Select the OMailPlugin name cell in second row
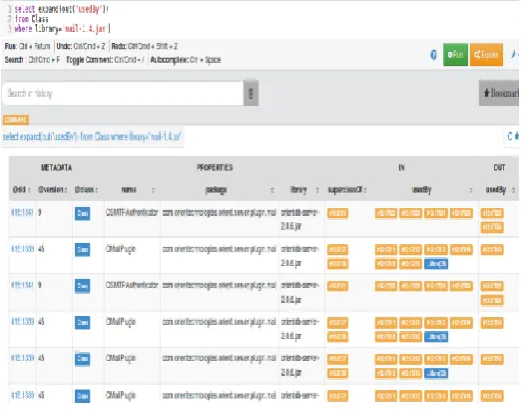This screenshot has width=523, height=412. click(121, 249)
